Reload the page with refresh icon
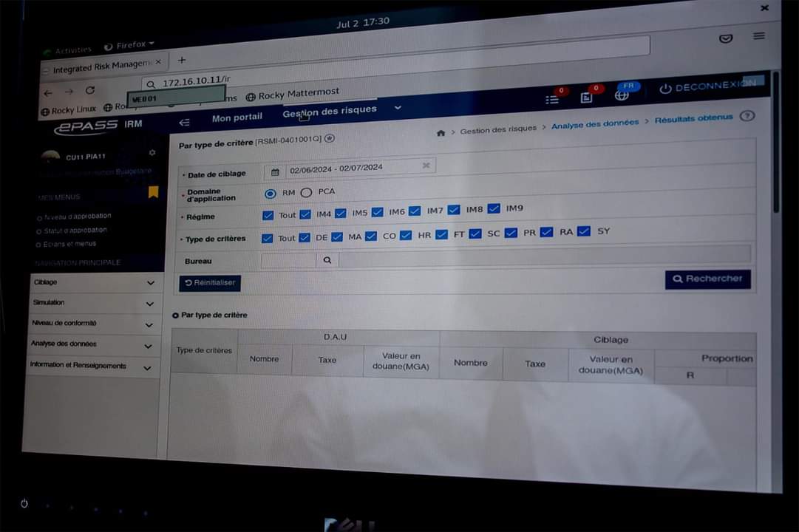 coord(90,90)
